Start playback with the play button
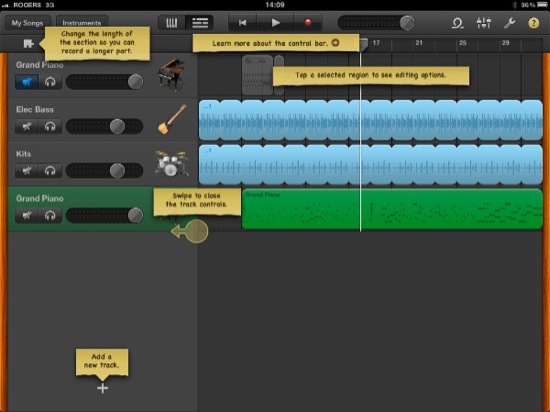 pyautogui.click(x=275, y=23)
